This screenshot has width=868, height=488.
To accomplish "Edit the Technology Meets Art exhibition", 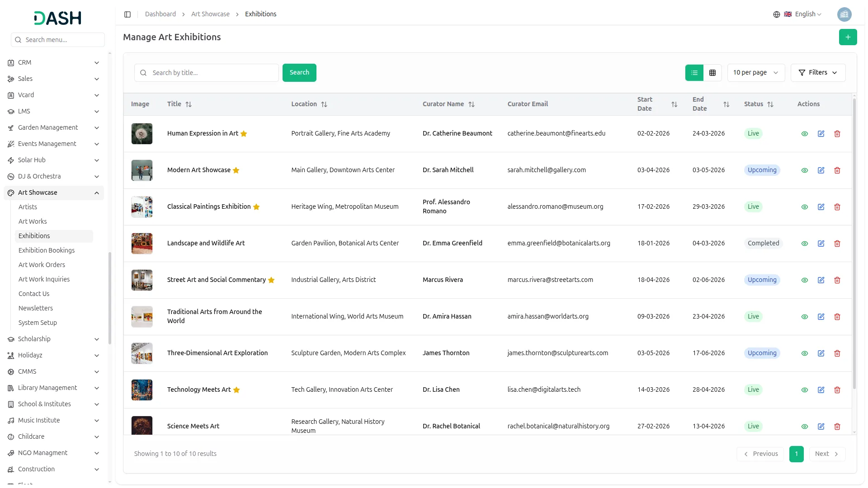I will click(821, 390).
